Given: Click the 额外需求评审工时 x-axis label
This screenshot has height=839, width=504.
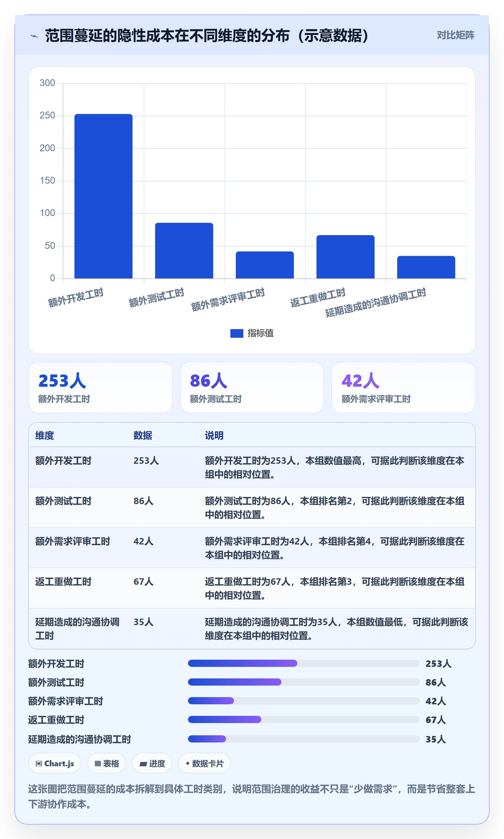Looking at the screenshot, I should click(x=228, y=300).
